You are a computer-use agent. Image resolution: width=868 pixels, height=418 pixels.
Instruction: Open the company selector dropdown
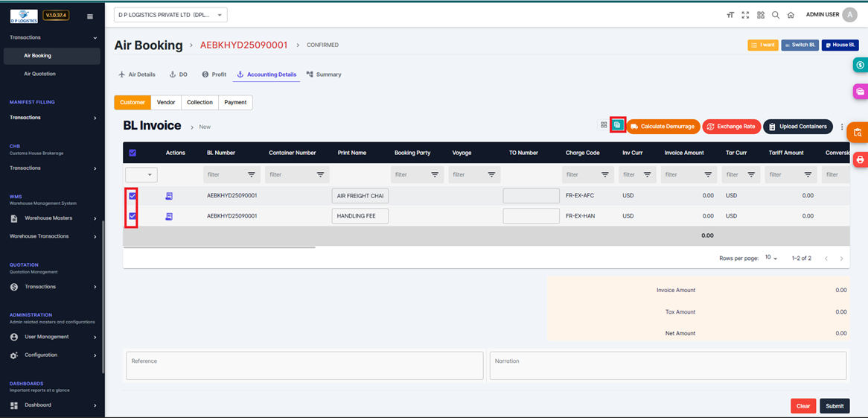click(x=170, y=15)
